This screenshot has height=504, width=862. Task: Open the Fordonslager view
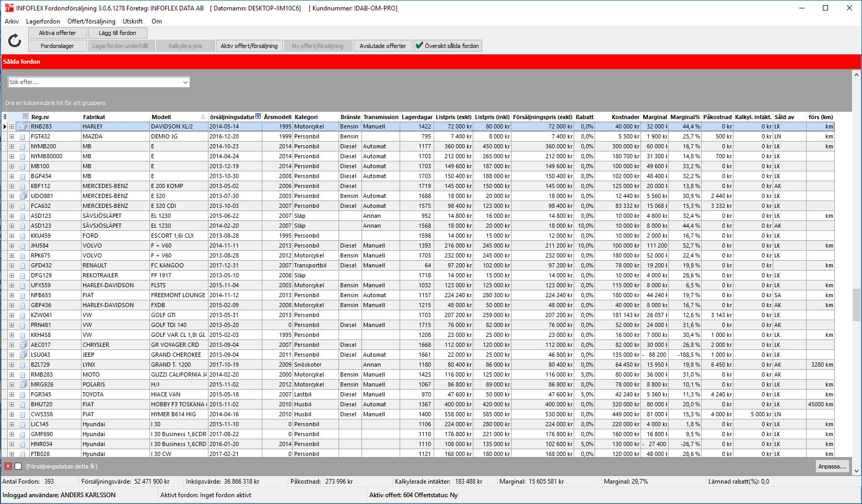[x=57, y=46]
